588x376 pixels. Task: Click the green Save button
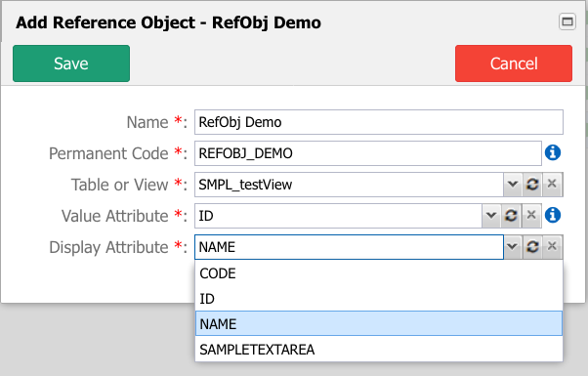71,63
